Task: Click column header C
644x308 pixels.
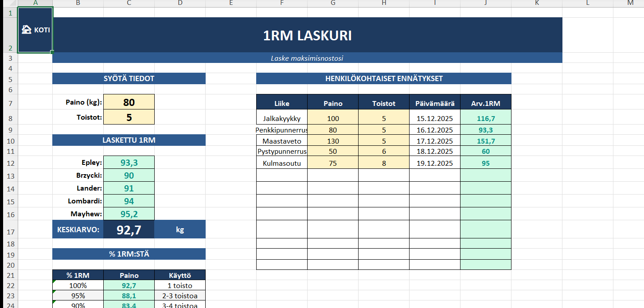Action: coord(129,3)
